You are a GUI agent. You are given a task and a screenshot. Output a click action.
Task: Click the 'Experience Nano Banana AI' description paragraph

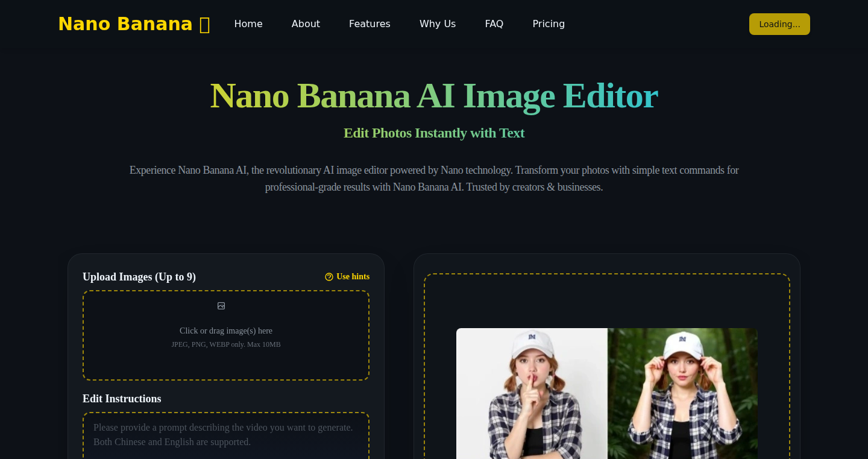point(434,179)
